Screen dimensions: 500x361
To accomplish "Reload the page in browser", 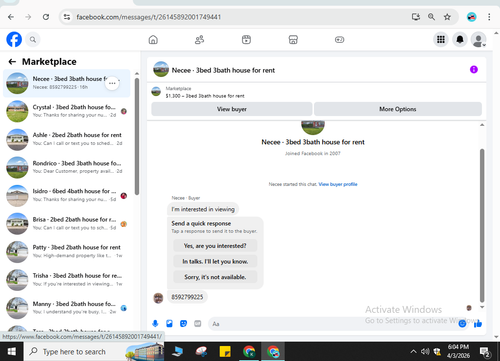I will [x=46, y=17].
